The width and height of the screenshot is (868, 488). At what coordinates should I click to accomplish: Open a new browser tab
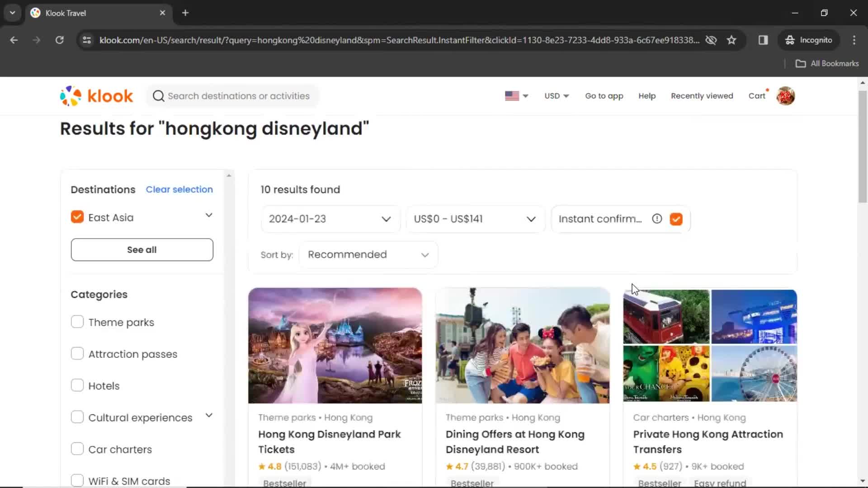(185, 13)
